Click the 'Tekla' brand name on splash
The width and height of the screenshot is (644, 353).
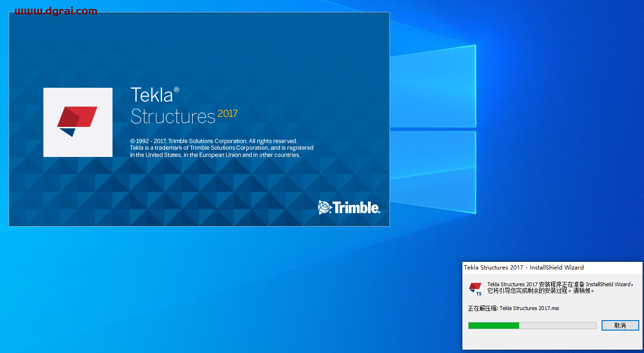tap(152, 95)
